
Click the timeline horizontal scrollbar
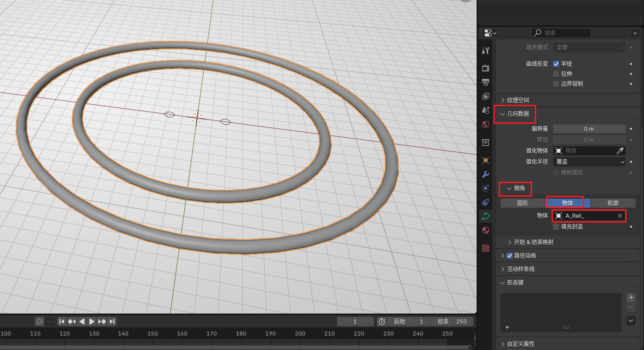click(236, 347)
